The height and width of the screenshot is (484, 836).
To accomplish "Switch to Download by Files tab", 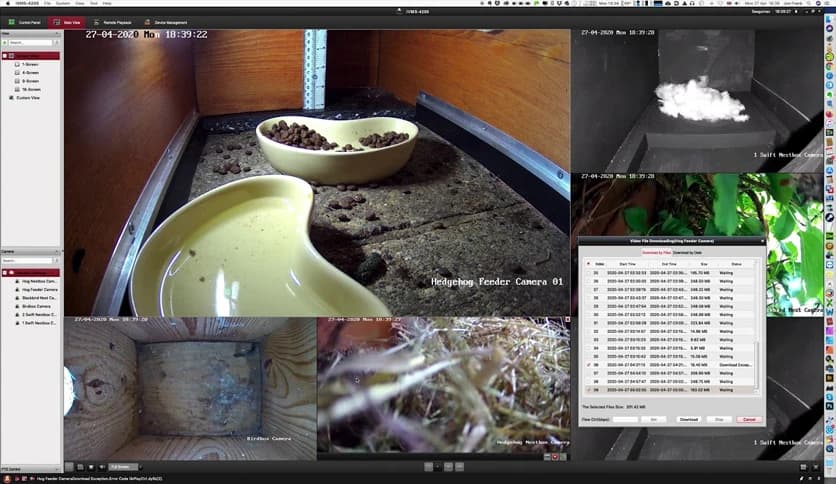I will coord(656,253).
